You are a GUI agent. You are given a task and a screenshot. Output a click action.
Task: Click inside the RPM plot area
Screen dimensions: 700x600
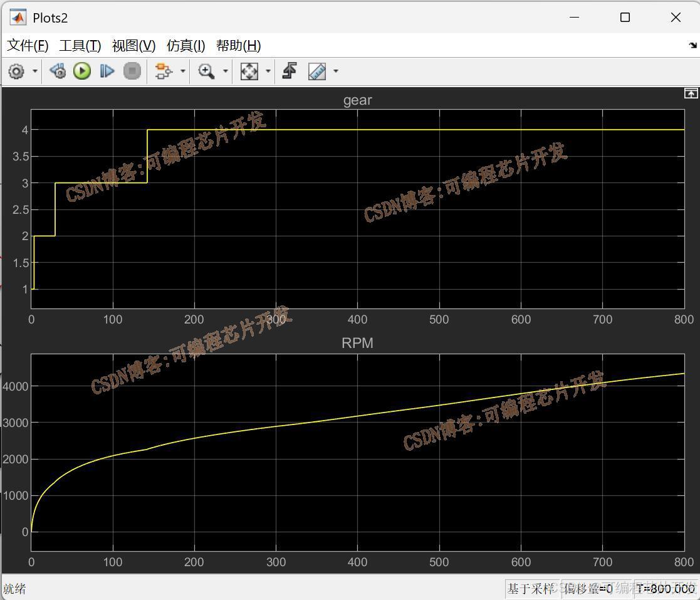click(358, 452)
